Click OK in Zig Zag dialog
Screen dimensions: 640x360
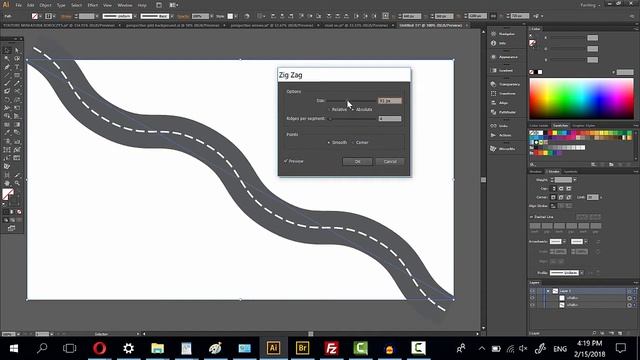coord(357,162)
